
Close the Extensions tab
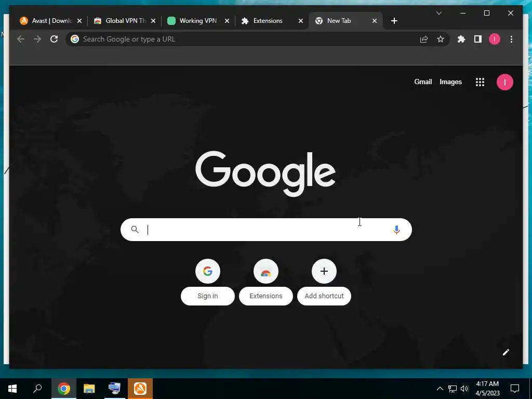[x=301, y=21]
